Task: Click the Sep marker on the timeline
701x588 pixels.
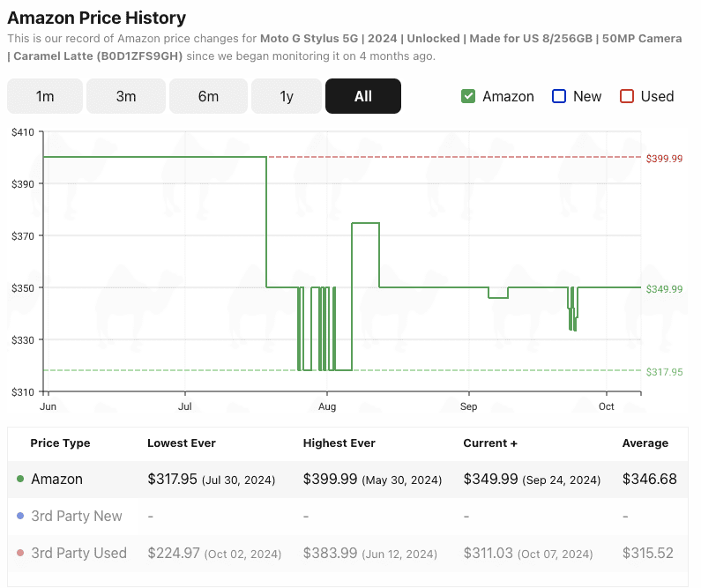Action: point(468,407)
